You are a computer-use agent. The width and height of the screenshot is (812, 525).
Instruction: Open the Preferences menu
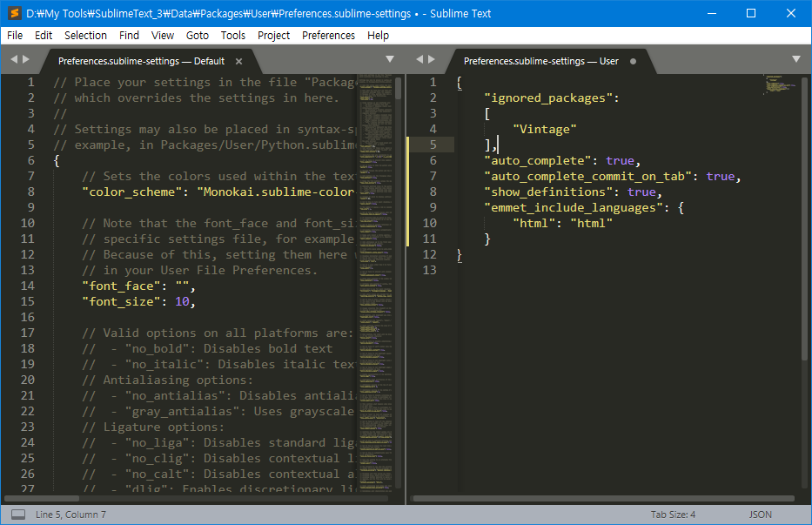(x=328, y=35)
